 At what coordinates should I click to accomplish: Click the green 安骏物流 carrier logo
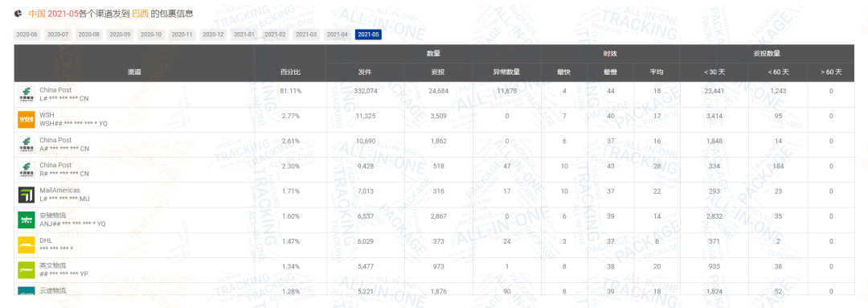[27, 220]
